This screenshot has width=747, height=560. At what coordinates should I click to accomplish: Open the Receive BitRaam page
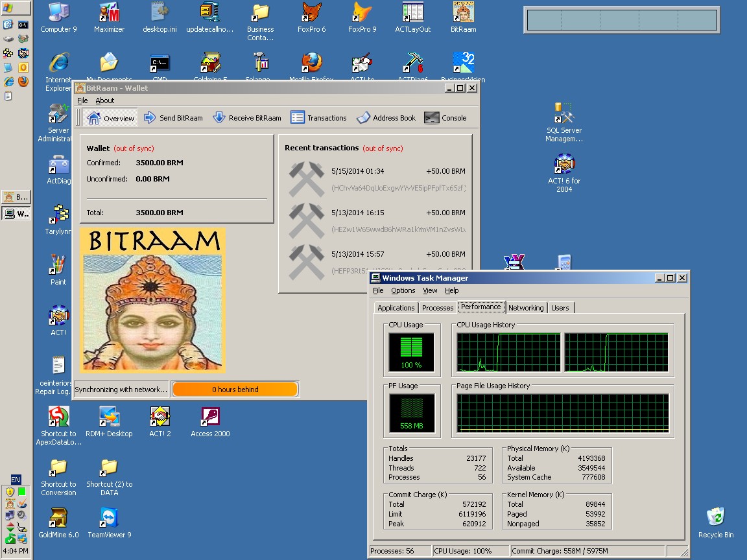pyautogui.click(x=247, y=118)
